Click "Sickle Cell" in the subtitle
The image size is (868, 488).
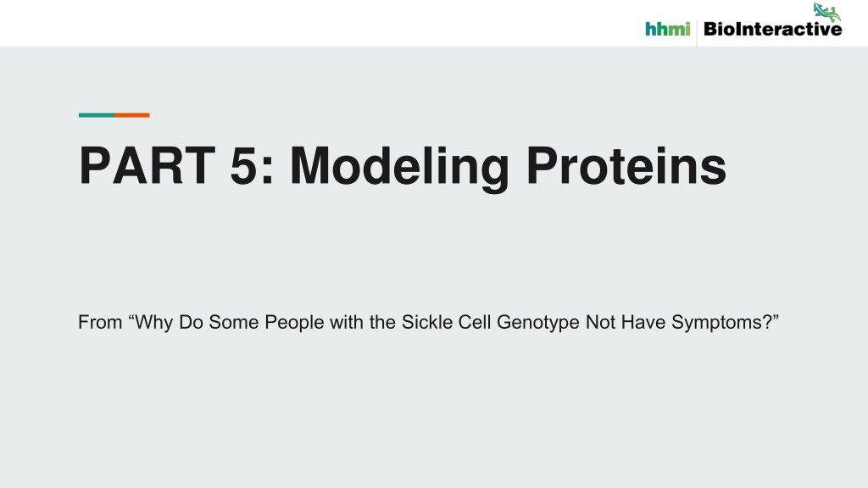[x=446, y=322]
